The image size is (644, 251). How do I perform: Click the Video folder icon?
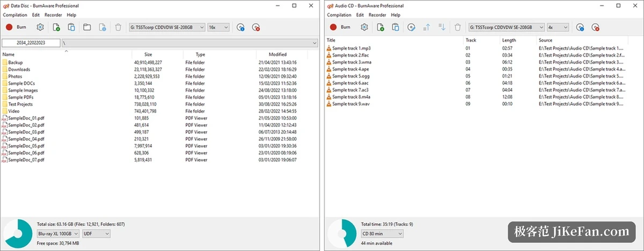pos(5,111)
